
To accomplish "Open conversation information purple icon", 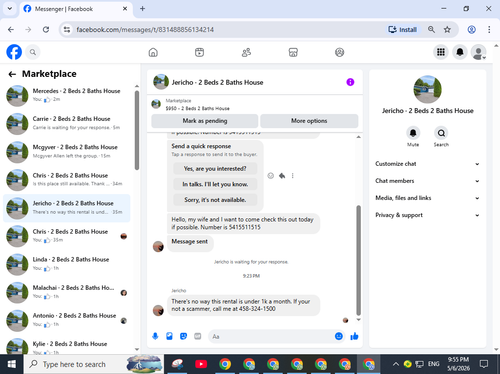I will point(350,82).
